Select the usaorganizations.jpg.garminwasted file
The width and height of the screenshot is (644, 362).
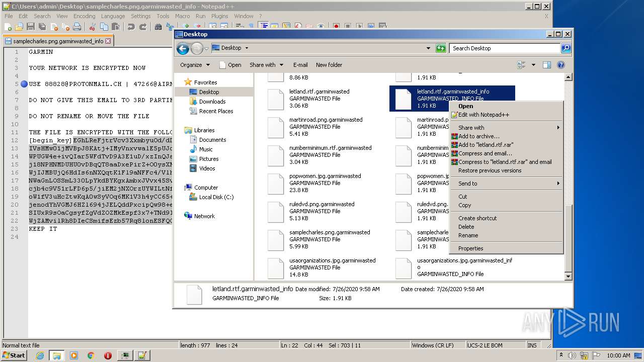(x=322, y=267)
